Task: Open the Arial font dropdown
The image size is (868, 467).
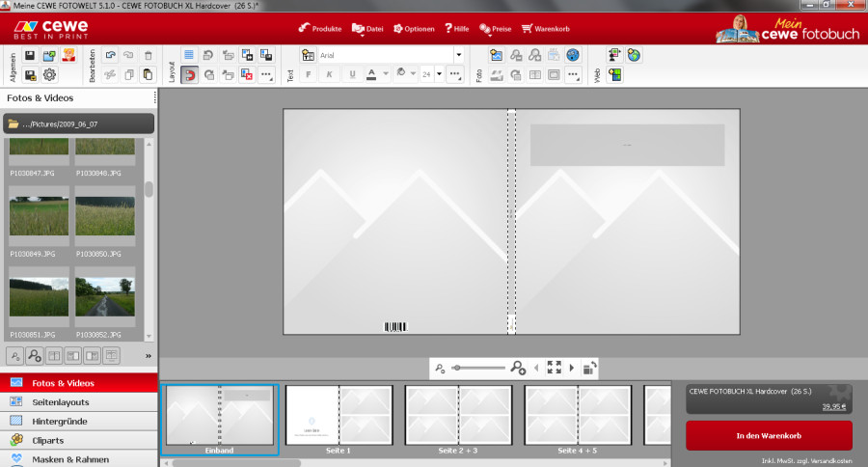Action: [x=459, y=56]
